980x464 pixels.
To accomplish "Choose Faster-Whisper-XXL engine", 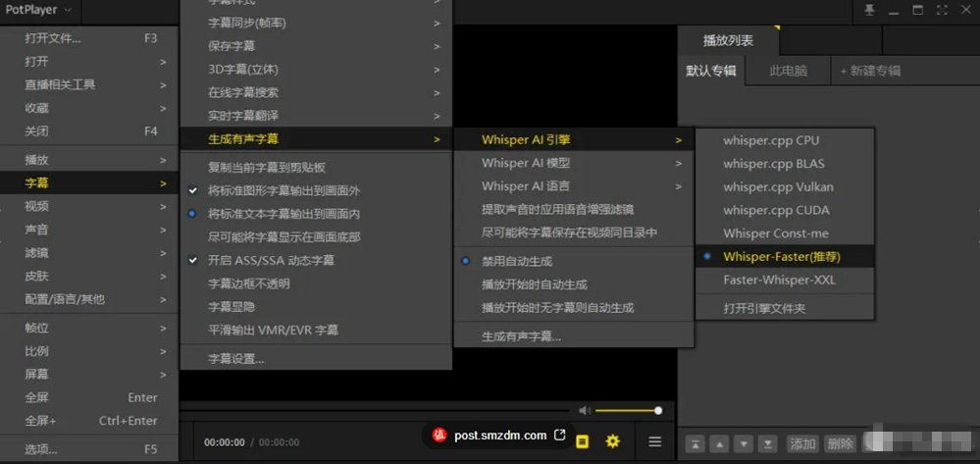I will [785, 280].
